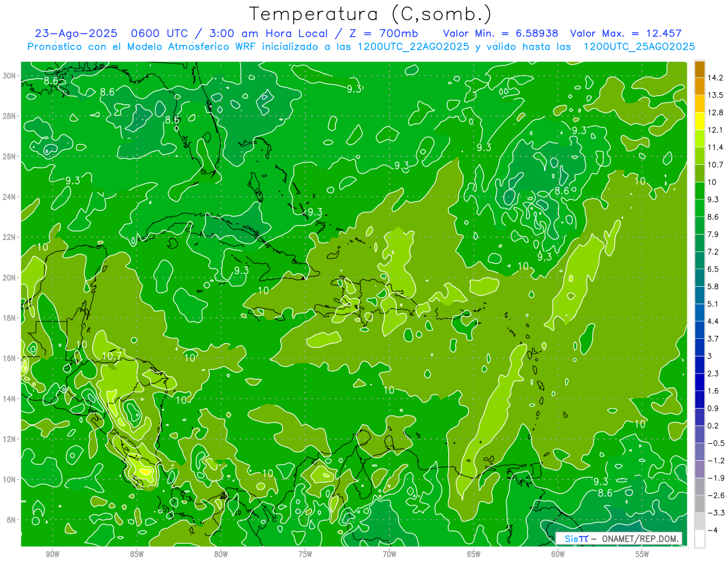Click the '12.8' legend value
Viewport: 728px width, 562px height.
(x=715, y=113)
